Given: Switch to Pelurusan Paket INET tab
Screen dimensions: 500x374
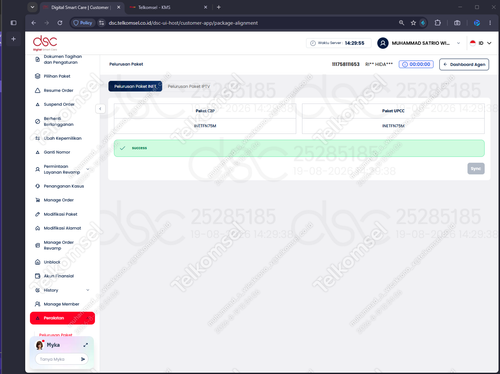Looking at the screenshot, I should (135, 86).
